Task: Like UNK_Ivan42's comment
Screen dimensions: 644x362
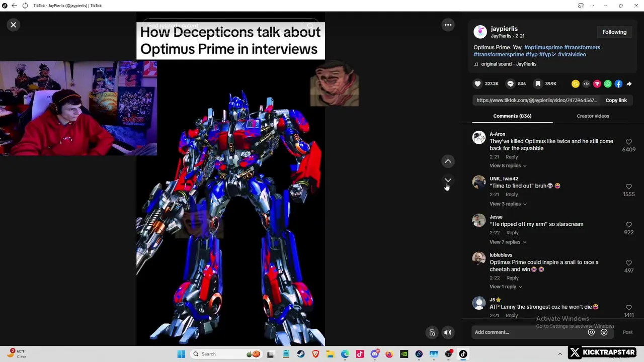Action: point(629,187)
